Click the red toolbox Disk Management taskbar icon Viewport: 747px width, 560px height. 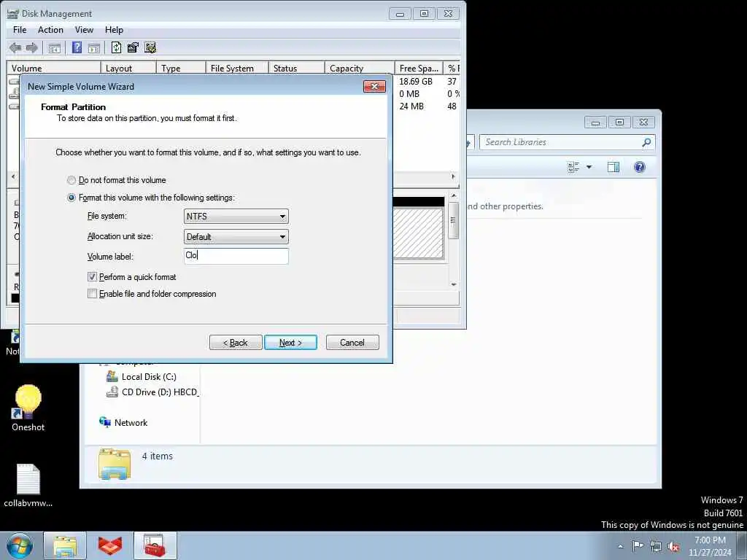point(155,545)
